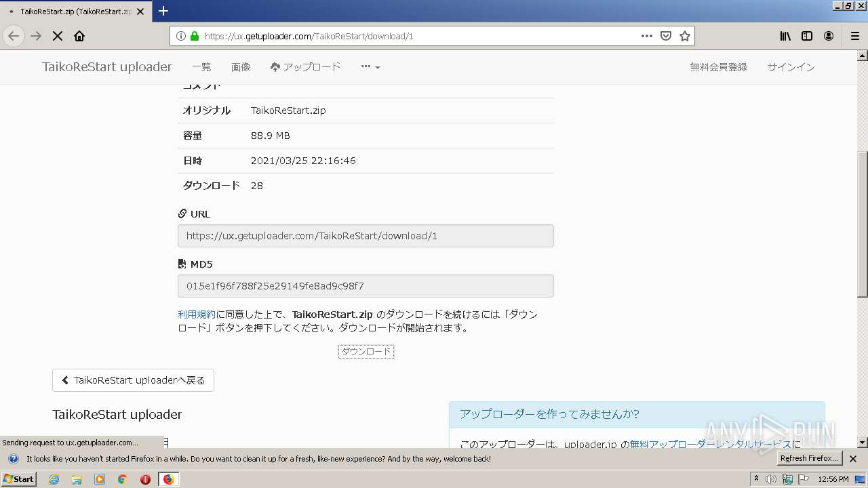
Task: Open Windows Explorer folder taskbar icon
Action: pyautogui.click(x=77, y=479)
